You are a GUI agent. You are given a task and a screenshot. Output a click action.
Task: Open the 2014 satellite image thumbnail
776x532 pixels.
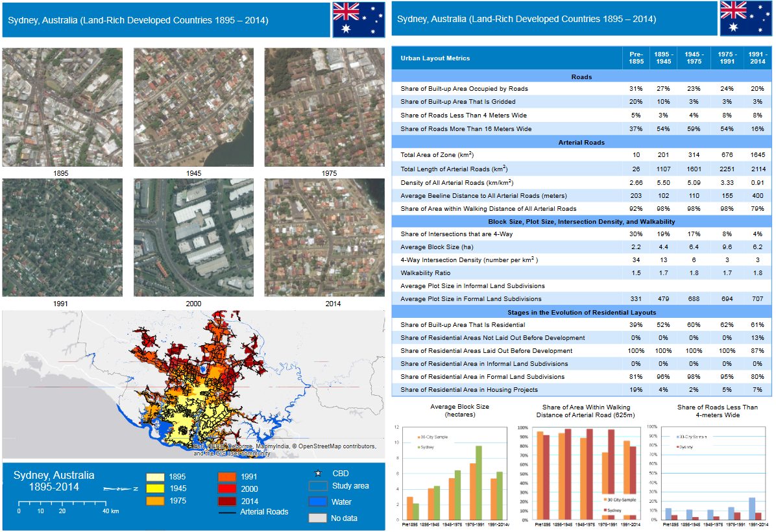(323, 237)
